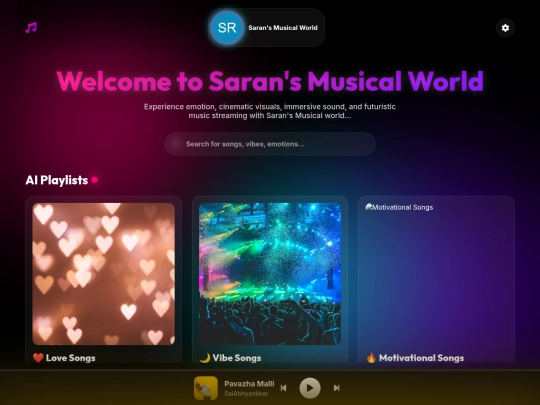Play the current song
Viewport: 540px width, 405px height.
(x=310, y=388)
